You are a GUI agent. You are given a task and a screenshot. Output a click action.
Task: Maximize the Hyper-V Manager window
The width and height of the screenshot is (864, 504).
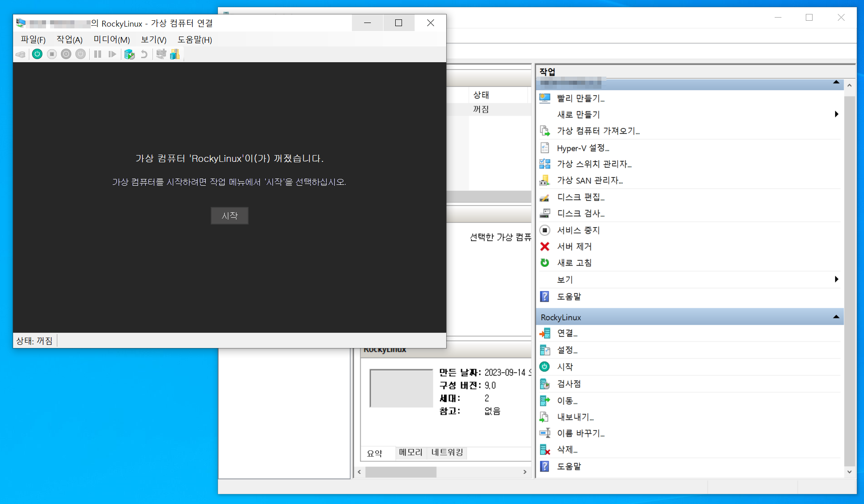(x=809, y=18)
